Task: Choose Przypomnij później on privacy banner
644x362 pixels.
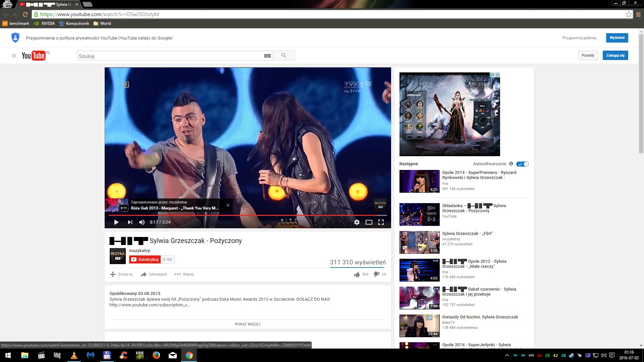Action: point(579,38)
